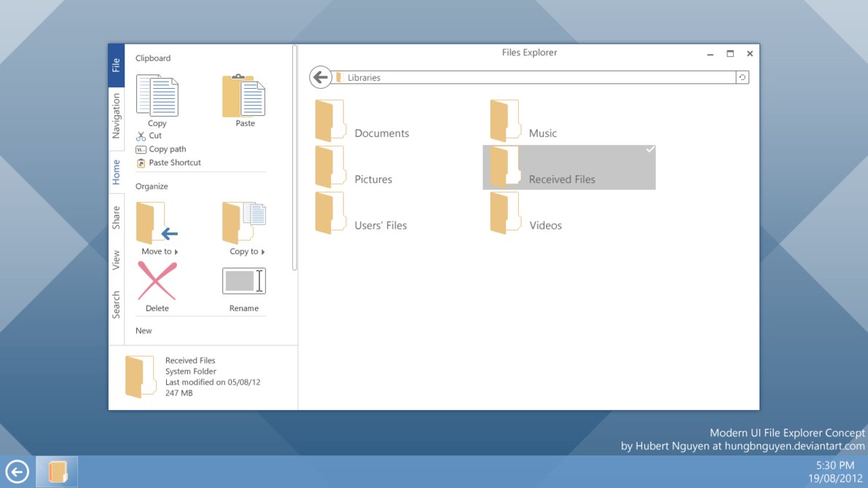Select the Music folder icon
868x488 pixels.
(x=505, y=121)
